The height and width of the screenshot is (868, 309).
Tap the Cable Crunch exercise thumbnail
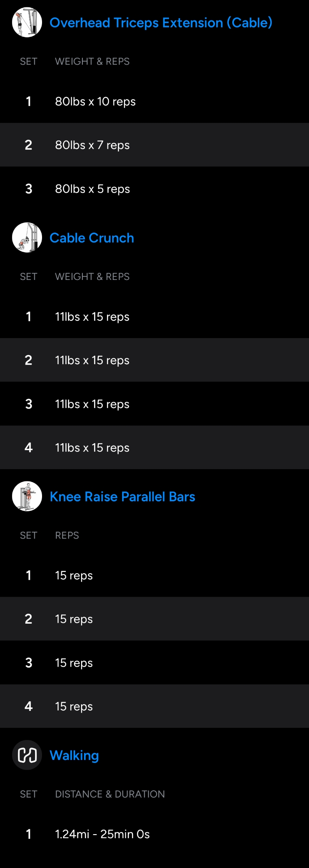[x=27, y=238]
